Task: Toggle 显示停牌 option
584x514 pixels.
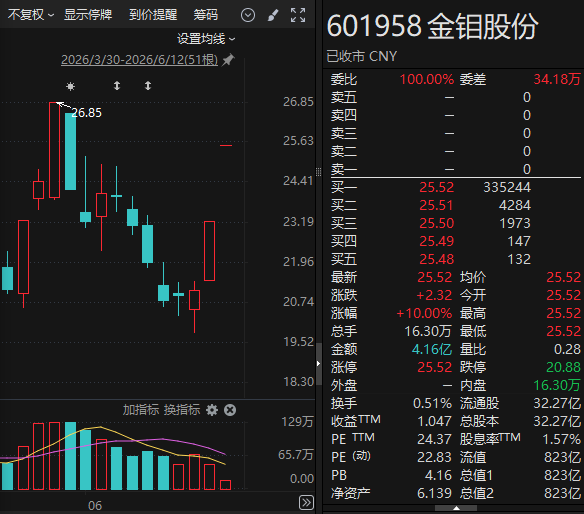Action: click(x=88, y=15)
